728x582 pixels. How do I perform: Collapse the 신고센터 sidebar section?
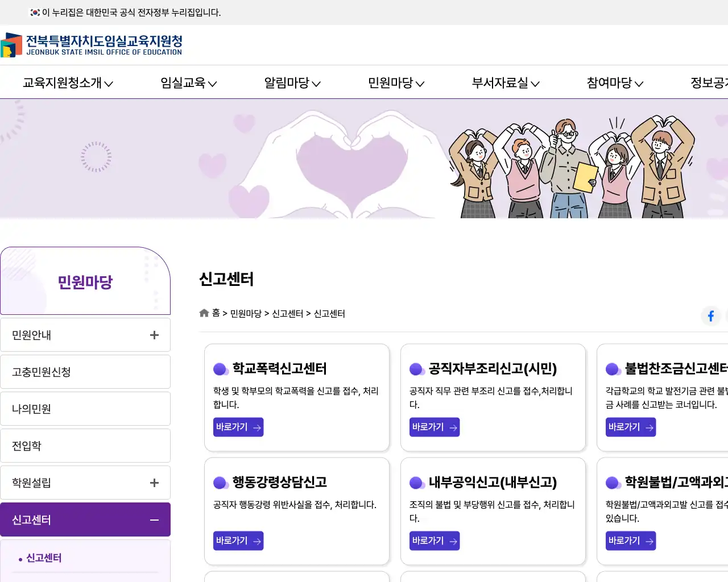click(154, 519)
